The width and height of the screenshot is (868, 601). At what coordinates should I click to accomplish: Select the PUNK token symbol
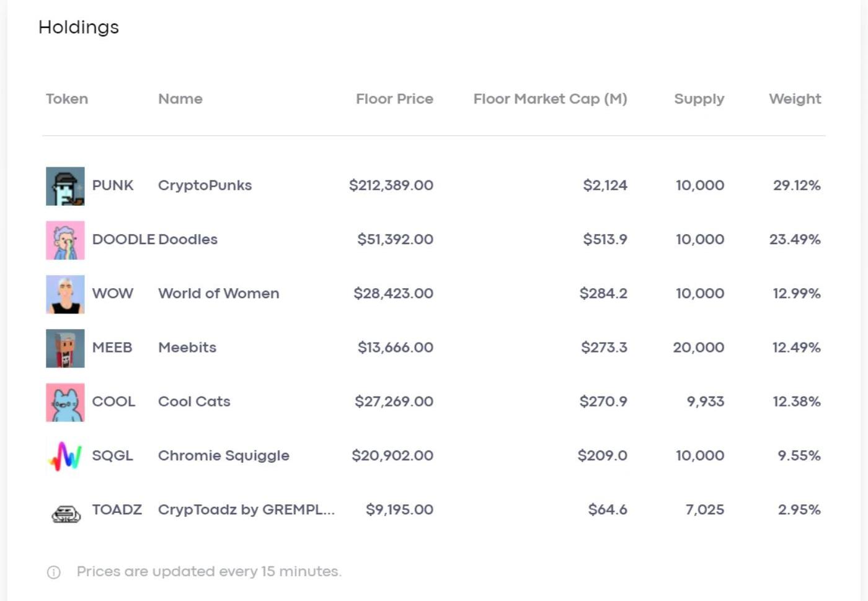113,185
